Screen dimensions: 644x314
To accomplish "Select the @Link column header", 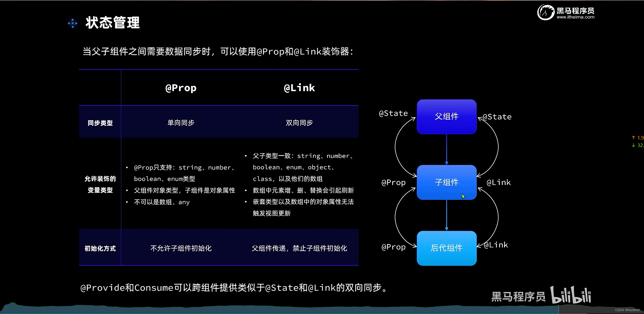I will pos(299,88).
